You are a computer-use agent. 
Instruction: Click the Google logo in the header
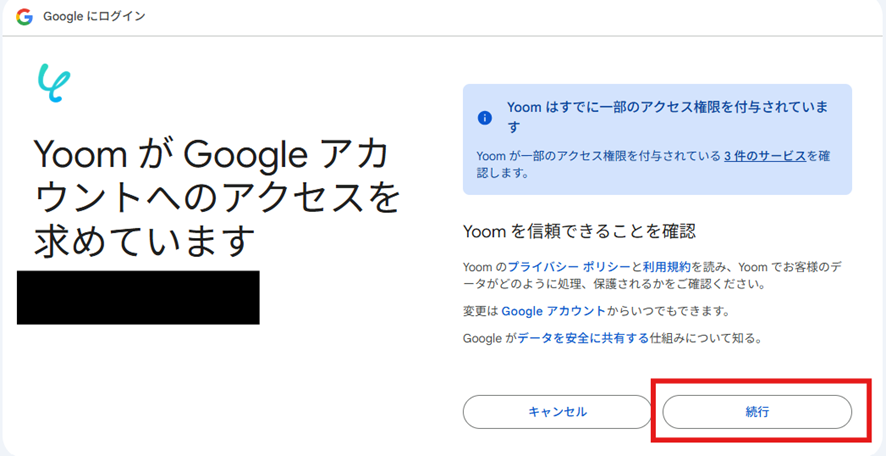[24, 17]
